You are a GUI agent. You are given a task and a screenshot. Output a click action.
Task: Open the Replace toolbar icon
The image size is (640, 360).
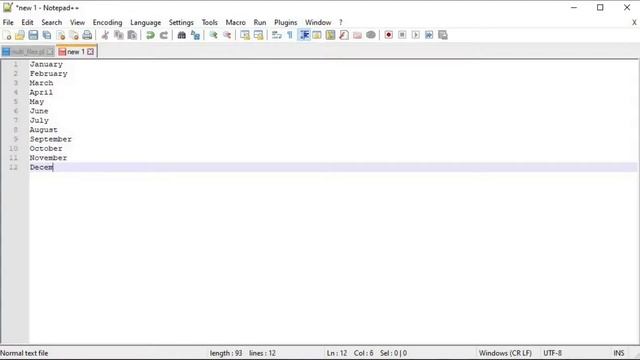(196, 35)
